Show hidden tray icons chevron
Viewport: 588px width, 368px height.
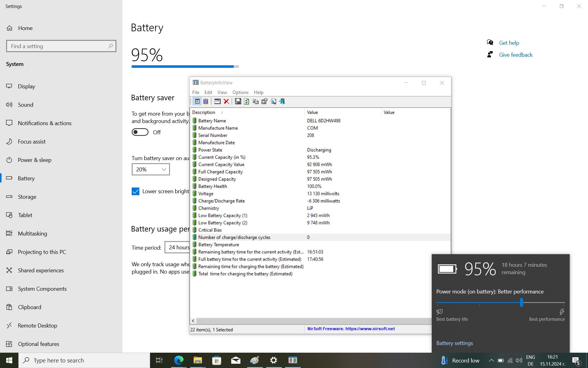pyautogui.click(x=491, y=361)
